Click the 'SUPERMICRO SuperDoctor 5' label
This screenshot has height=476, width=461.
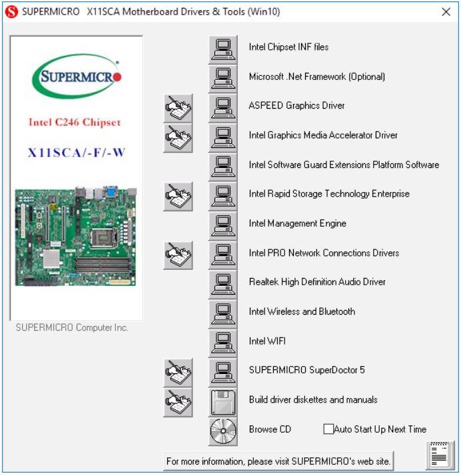pos(306,370)
